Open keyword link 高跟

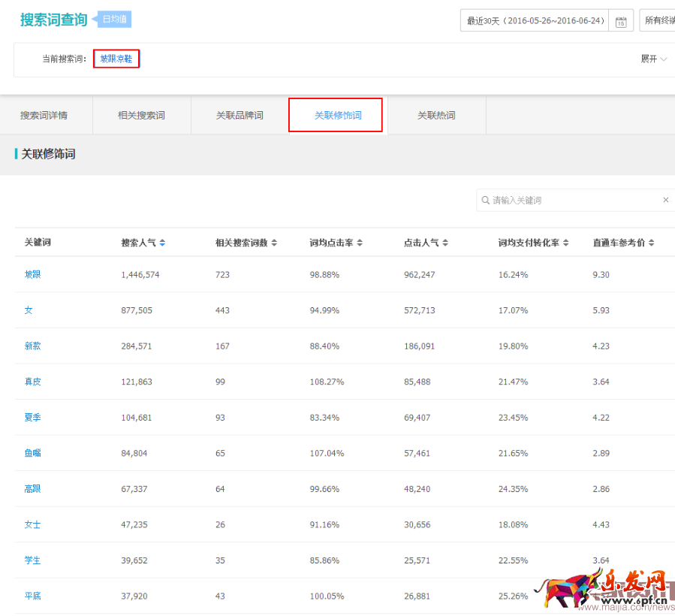[32, 488]
